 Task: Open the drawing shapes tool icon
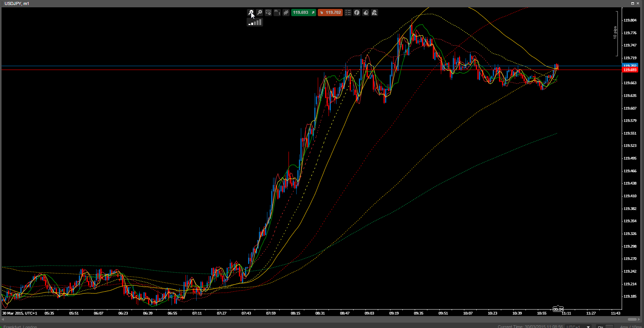coord(374,13)
